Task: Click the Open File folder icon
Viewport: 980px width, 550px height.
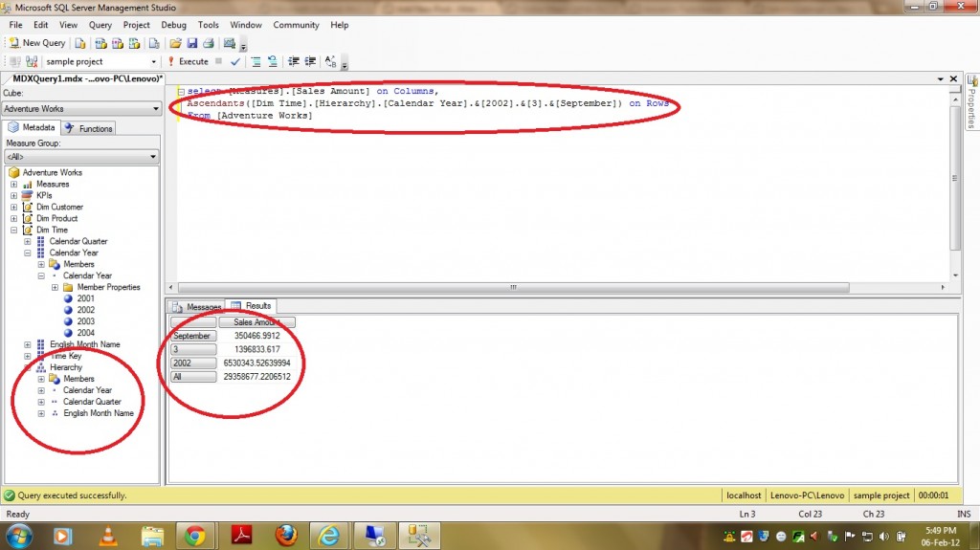Action: (x=175, y=43)
